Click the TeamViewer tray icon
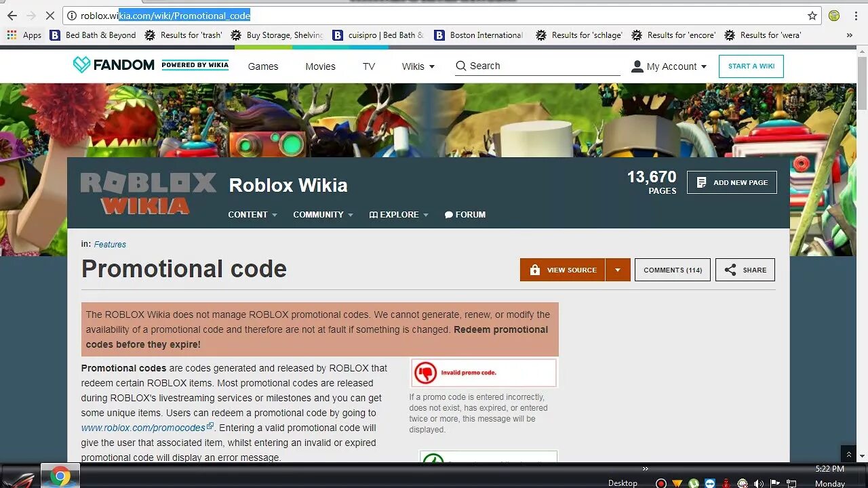Viewport: 868px width, 488px height. click(x=710, y=483)
